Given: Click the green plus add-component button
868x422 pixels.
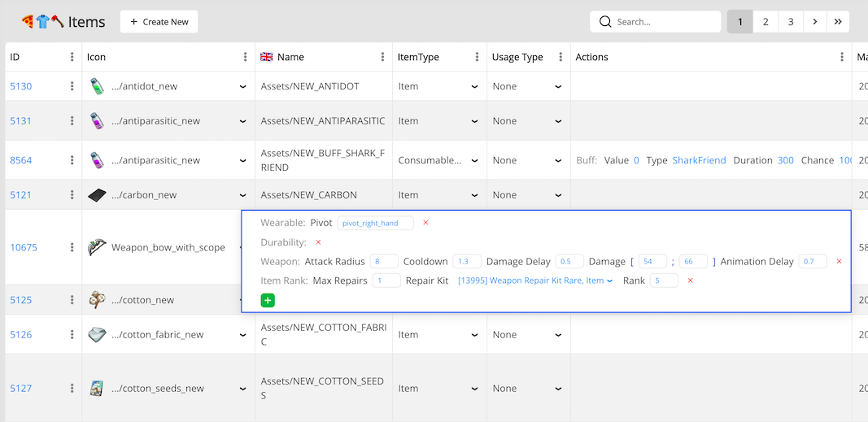Looking at the screenshot, I should click(268, 300).
